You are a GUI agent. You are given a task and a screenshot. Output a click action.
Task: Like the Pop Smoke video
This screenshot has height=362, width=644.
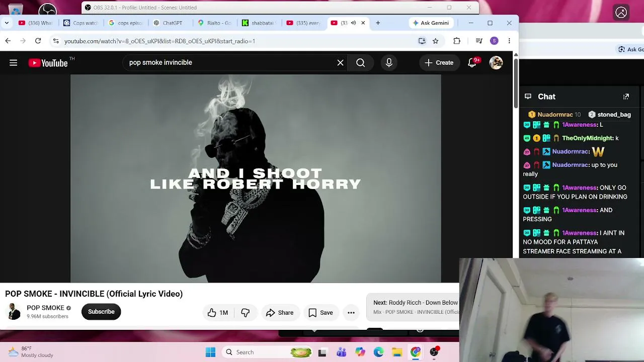click(218, 313)
